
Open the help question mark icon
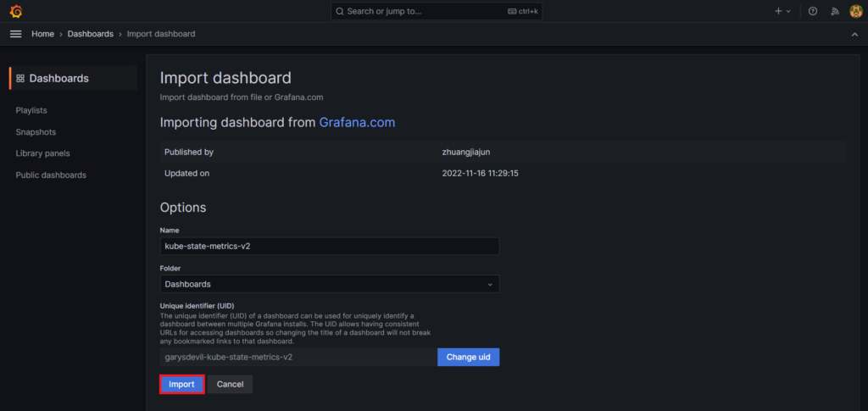click(813, 11)
